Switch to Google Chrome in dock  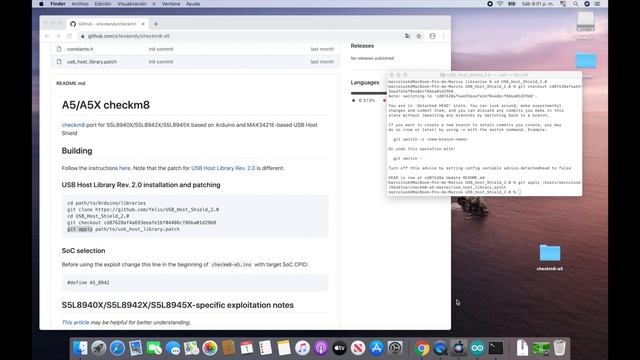point(422,348)
